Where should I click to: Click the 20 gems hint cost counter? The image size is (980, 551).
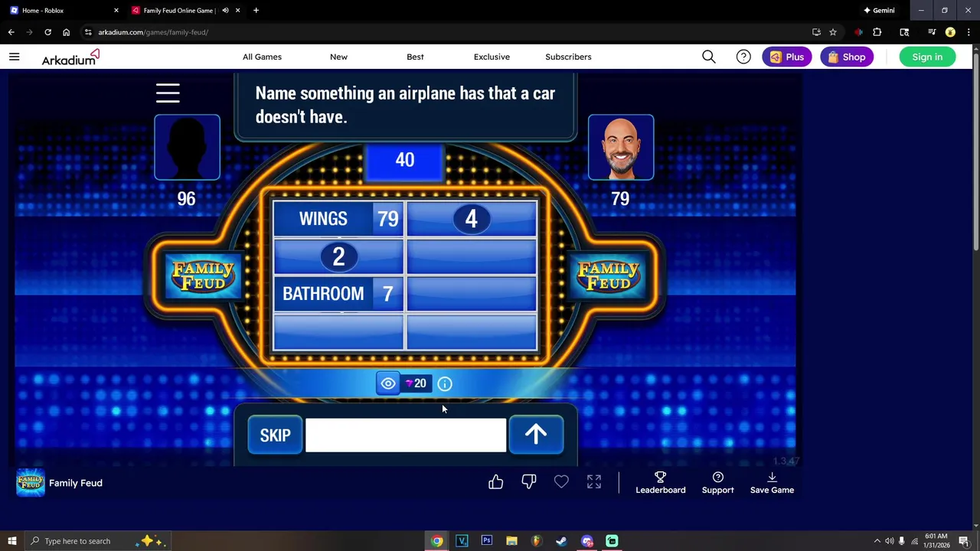(416, 383)
